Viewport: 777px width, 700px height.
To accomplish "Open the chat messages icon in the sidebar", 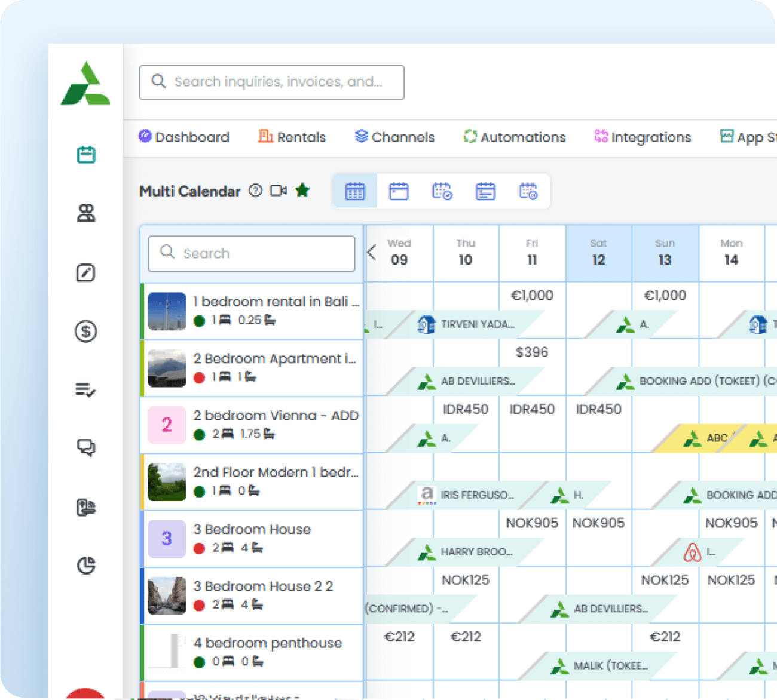I will coord(86,448).
